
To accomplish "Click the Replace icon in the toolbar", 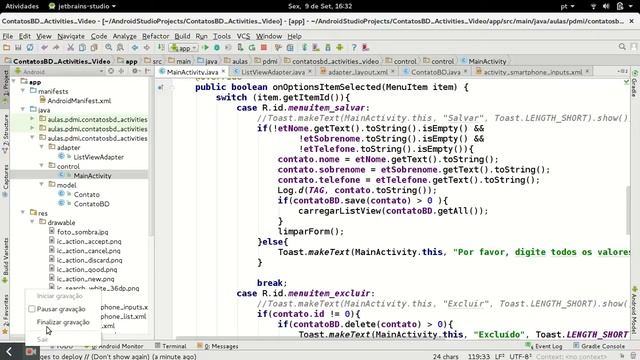I will [x=120, y=48].
